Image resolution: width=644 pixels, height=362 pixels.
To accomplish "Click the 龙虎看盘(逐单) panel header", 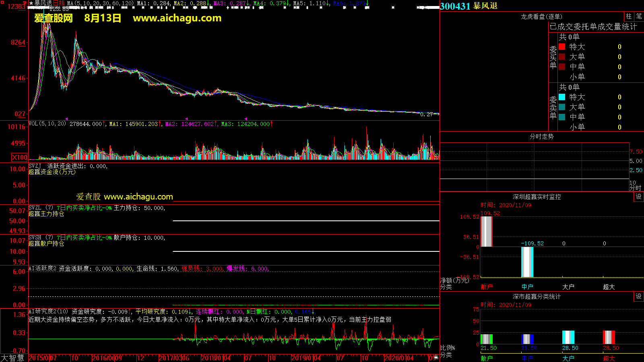I will pos(542,16).
